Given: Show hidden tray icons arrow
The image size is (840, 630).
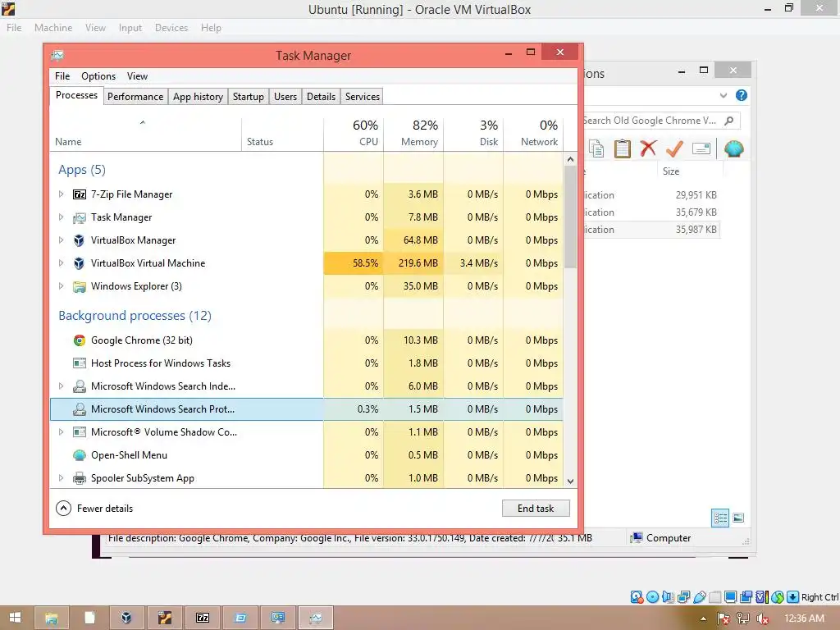Looking at the screenshot, I should [x=703, y=619].
